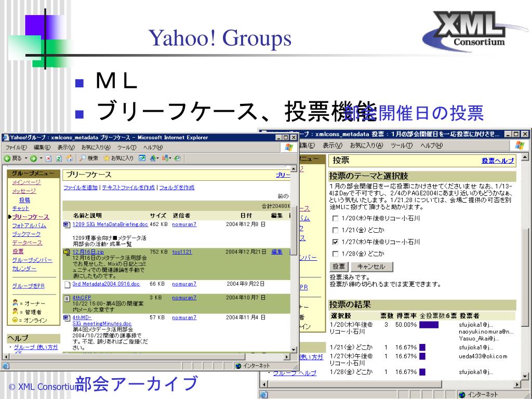Click テキストファイルを作成 link
Viewport: 532px width, 399px height.
point(128,188)
